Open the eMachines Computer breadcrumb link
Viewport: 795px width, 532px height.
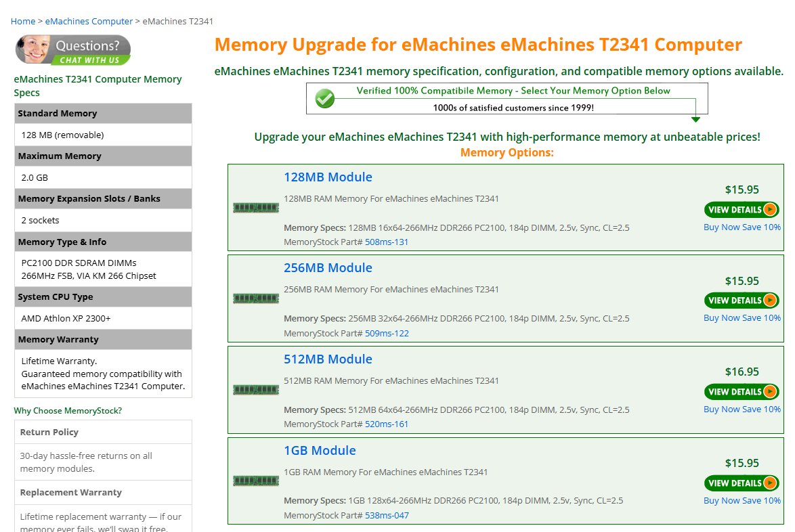[89, 21]
